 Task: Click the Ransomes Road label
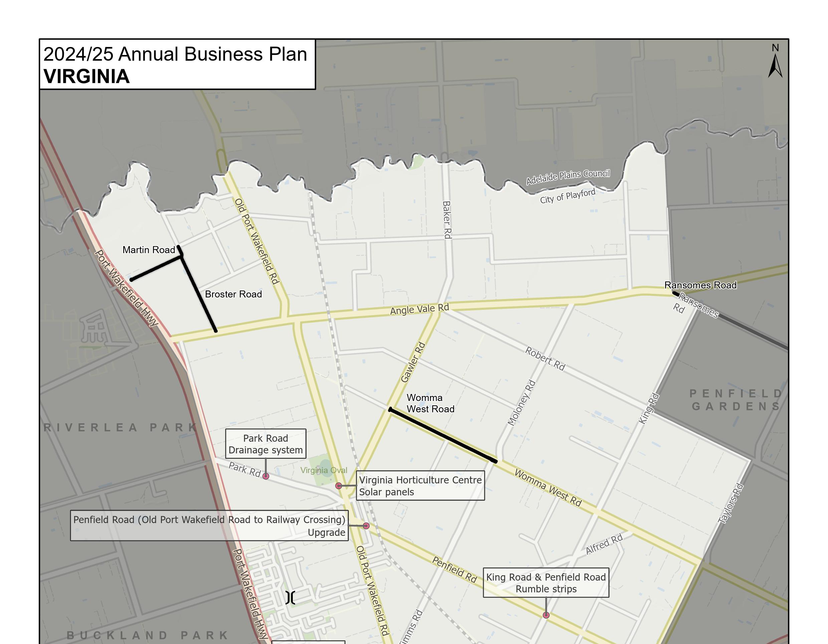(700, 285)
